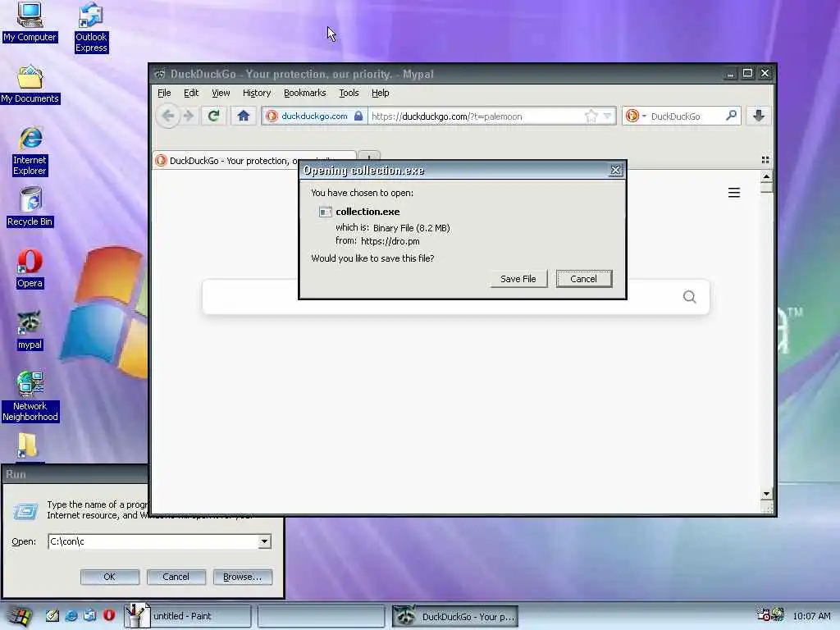Open the tab groups grid icon
This screenshot has height=630, width=840.
[x=765, y=160]
